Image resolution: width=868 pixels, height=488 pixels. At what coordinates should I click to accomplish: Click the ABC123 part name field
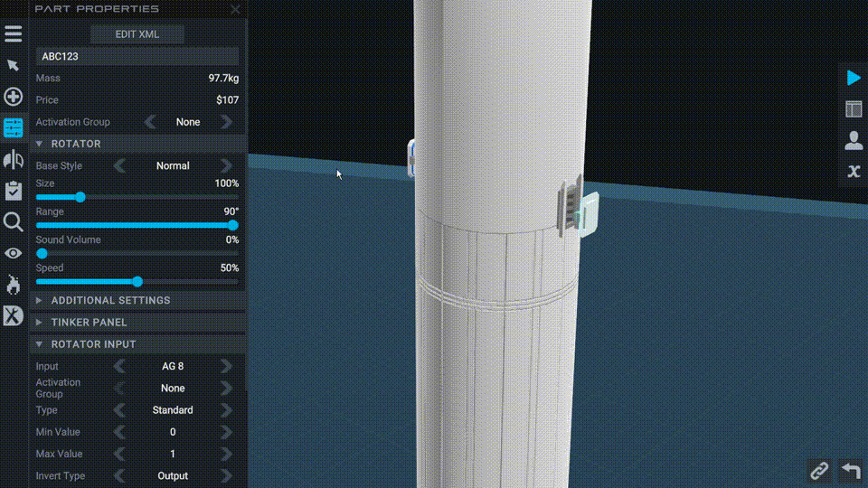click(137, 56)
